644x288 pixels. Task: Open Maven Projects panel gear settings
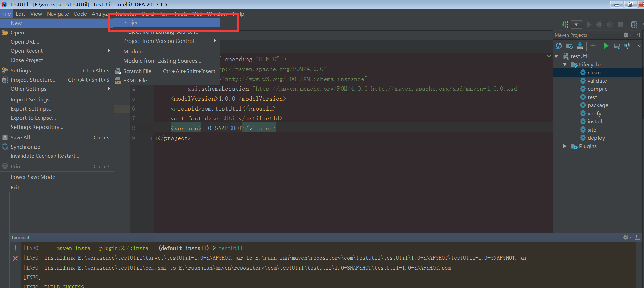coord(627,35)
